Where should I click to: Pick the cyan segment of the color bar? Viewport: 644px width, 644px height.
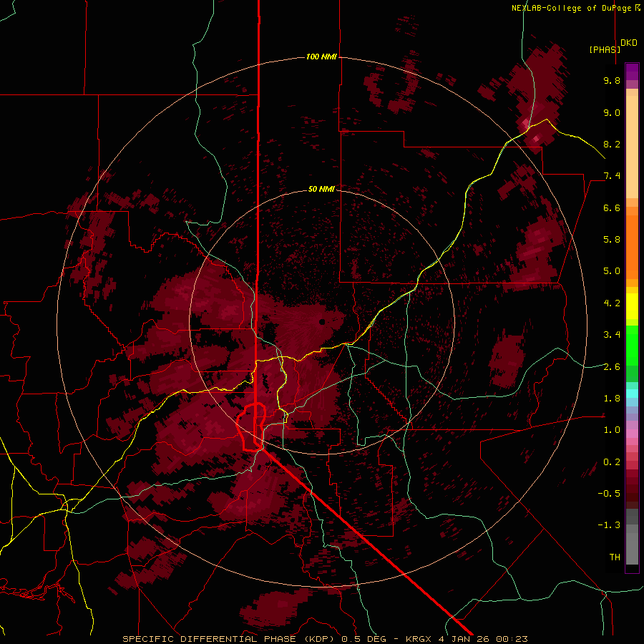(x=632, y=394)
